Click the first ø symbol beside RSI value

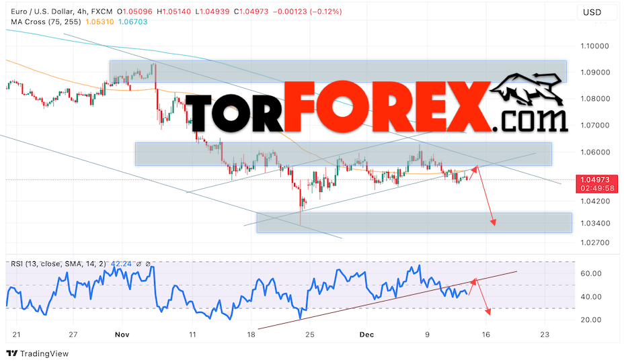click(139, 264)
